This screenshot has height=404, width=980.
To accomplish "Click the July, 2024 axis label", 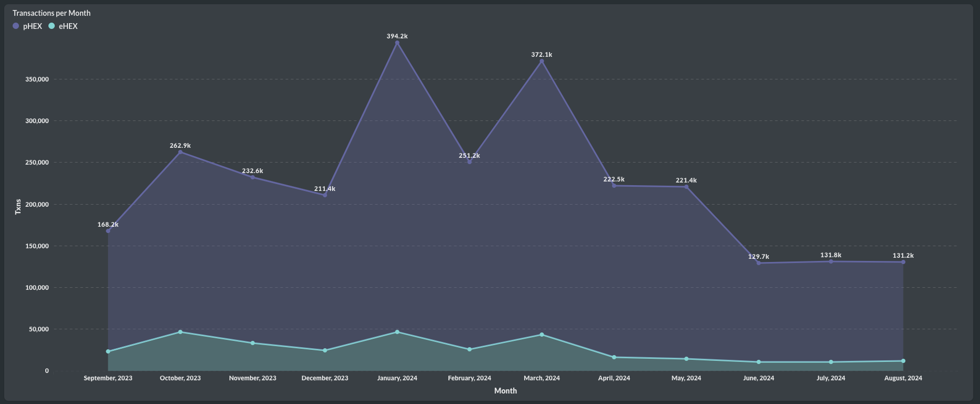I will [x=831, y=378].
